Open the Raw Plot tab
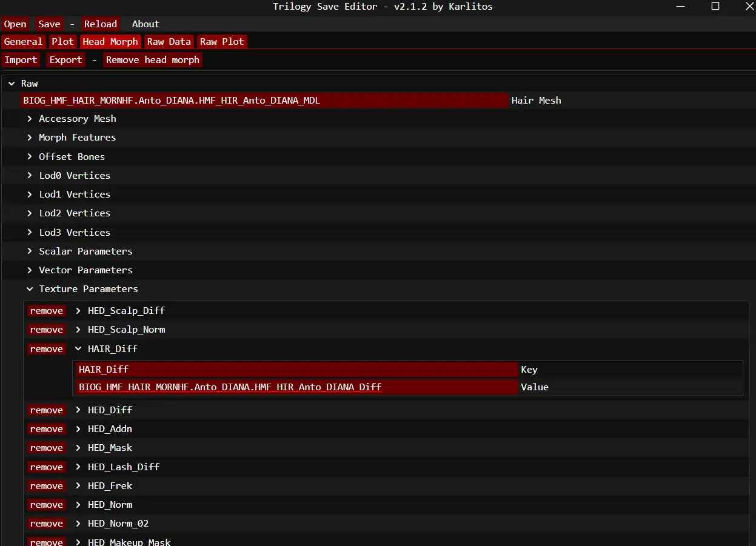 tap(222, 42)
